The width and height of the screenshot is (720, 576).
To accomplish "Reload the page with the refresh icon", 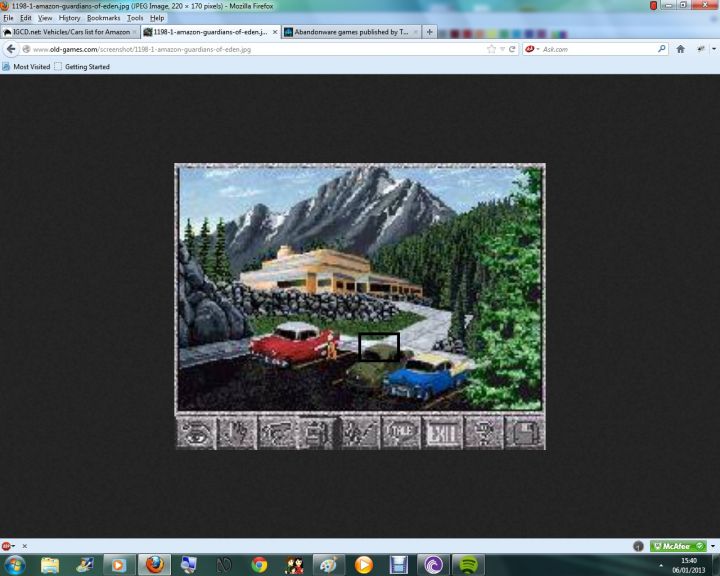I will point(513,49).
